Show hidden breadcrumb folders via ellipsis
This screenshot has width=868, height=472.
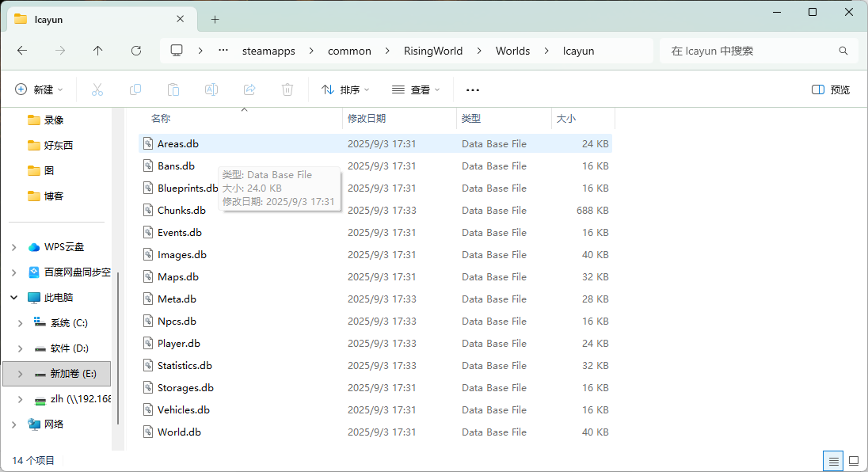[x=223, y=51]
